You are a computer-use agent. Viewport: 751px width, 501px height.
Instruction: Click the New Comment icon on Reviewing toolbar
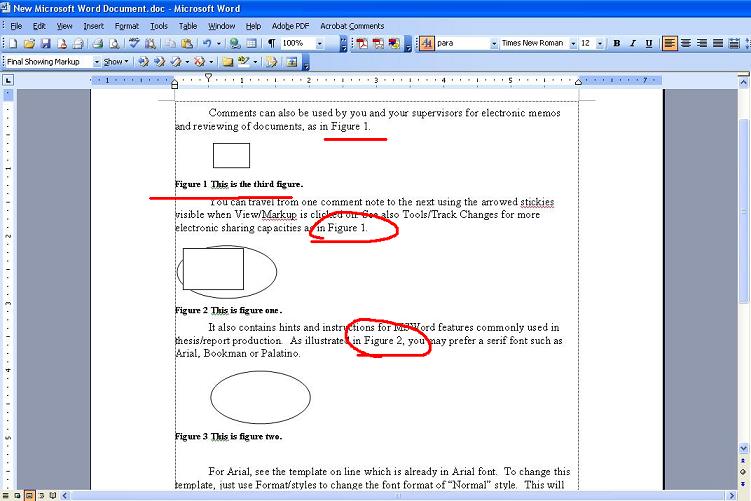click(x=228, y=61)
